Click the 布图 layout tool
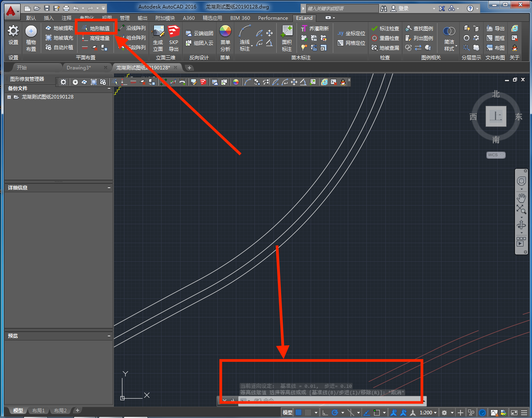This screenshot has width=532, height=418. (x=496, y=48)
